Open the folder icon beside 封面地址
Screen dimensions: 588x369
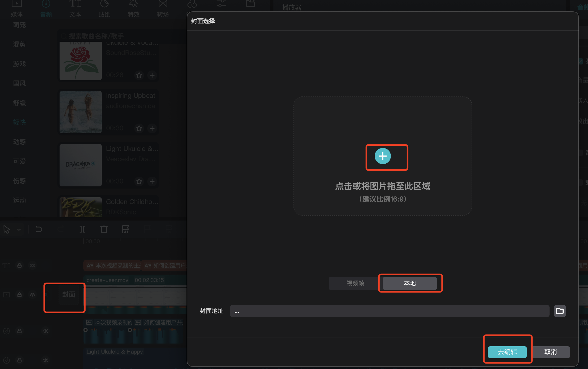[x=560, y=311]
